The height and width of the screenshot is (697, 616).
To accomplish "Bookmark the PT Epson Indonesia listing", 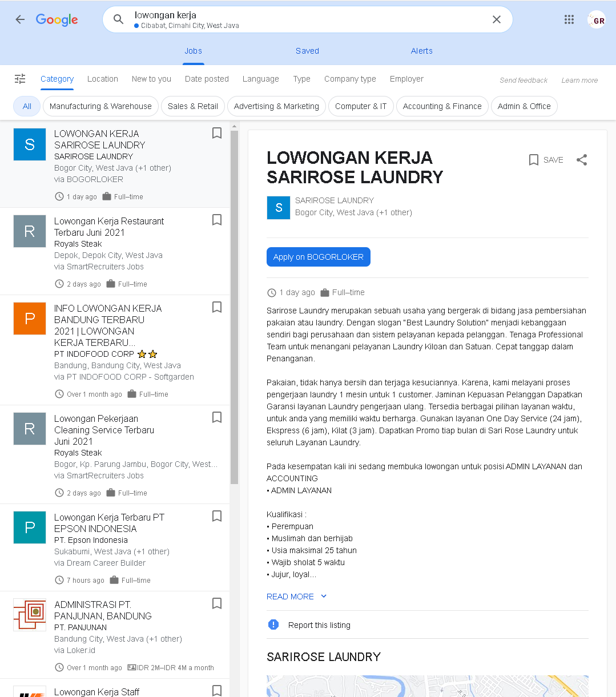I will click(x=217, y=516).
